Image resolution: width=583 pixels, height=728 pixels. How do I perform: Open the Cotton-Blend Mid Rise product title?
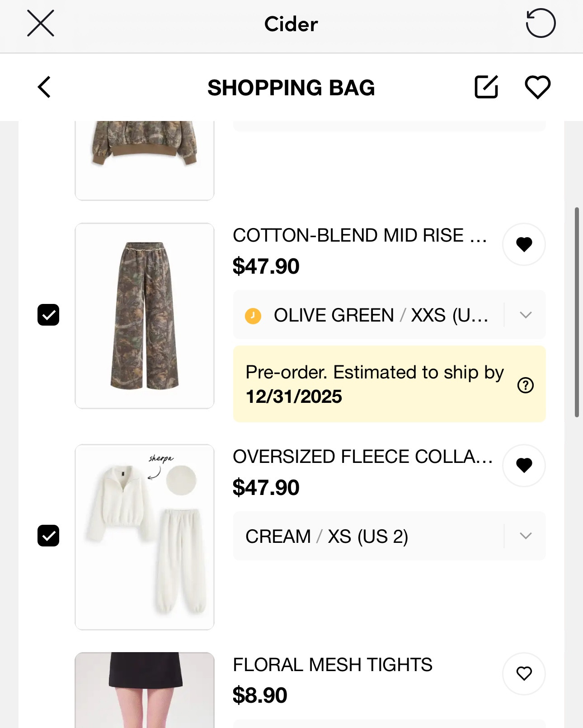360,235
